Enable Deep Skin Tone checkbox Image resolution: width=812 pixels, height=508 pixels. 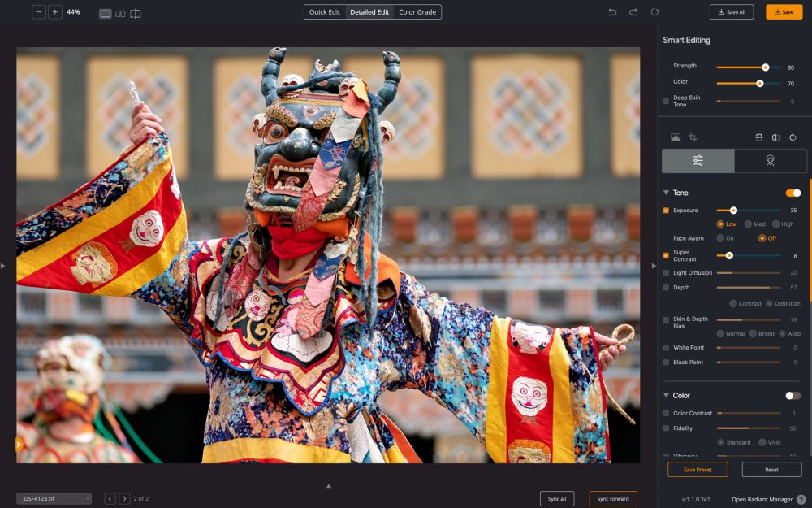point(666,101)
